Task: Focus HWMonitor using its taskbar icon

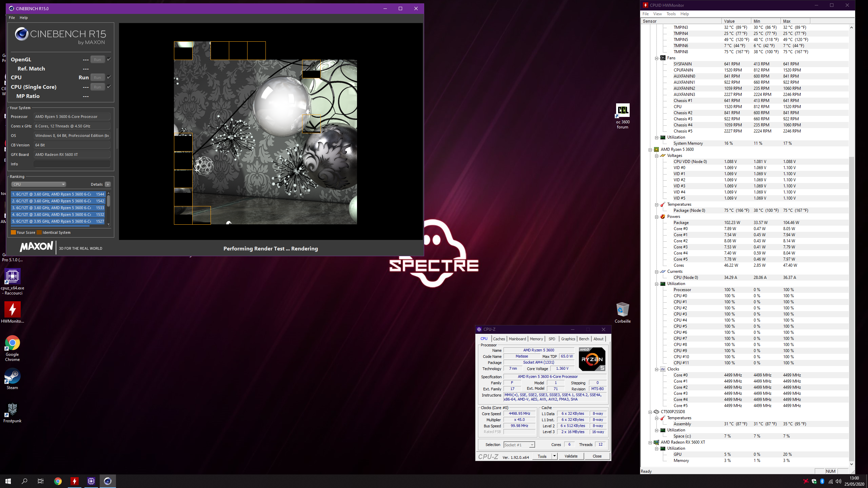Action: pyautogui.click(x=75, y=481)
